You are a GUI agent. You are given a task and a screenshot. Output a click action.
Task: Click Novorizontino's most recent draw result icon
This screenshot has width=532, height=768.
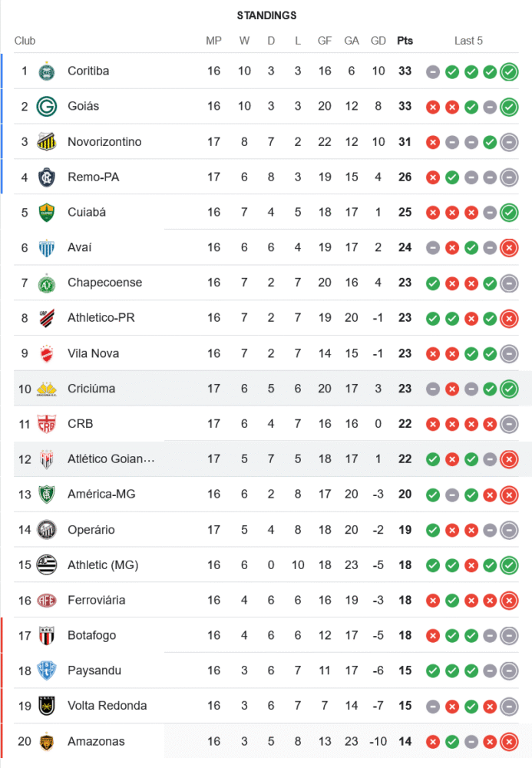508,142
